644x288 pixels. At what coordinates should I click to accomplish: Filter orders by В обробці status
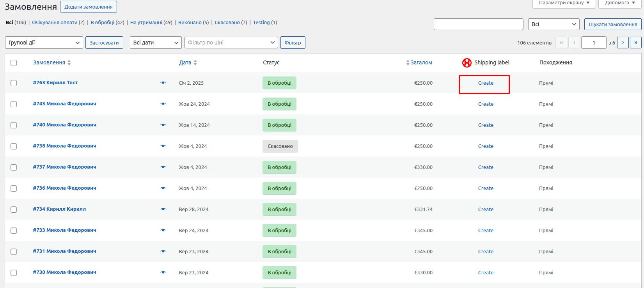pyautogui.click(x=102, y=22)
